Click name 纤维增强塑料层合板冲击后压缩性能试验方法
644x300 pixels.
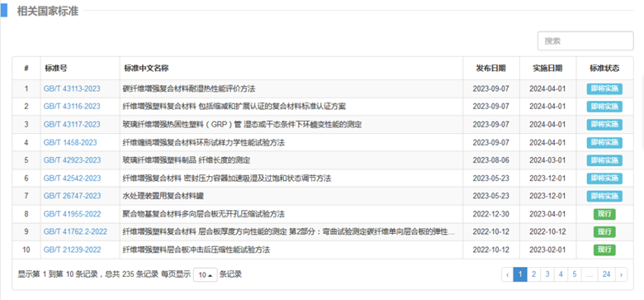[x=197, y=250]
